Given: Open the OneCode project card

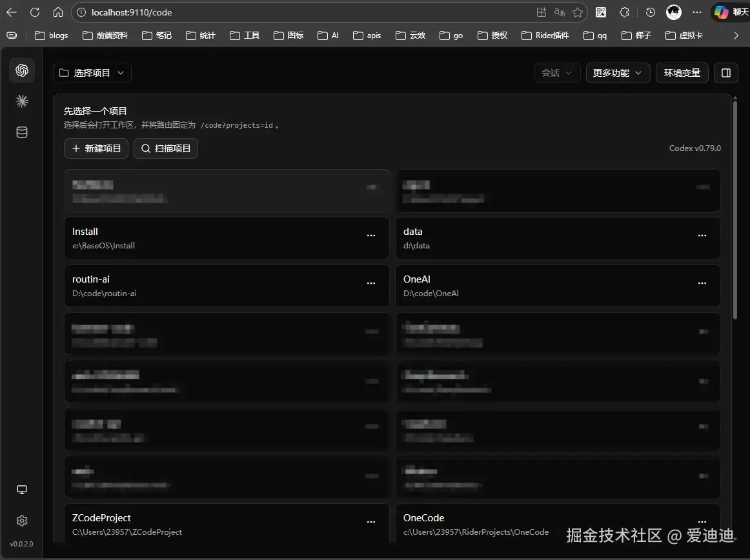Looking at the screenshot, I should tap(558, 523).
